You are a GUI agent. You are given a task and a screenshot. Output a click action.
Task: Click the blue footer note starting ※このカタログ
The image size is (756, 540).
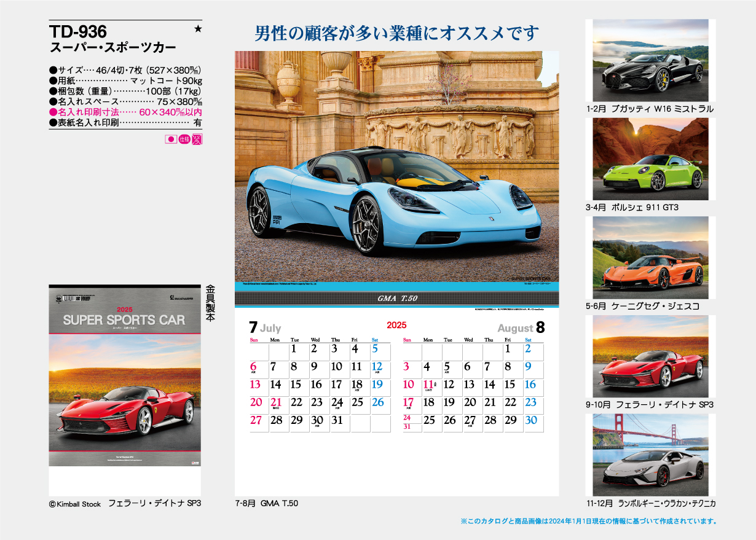[x=589, y=522]
